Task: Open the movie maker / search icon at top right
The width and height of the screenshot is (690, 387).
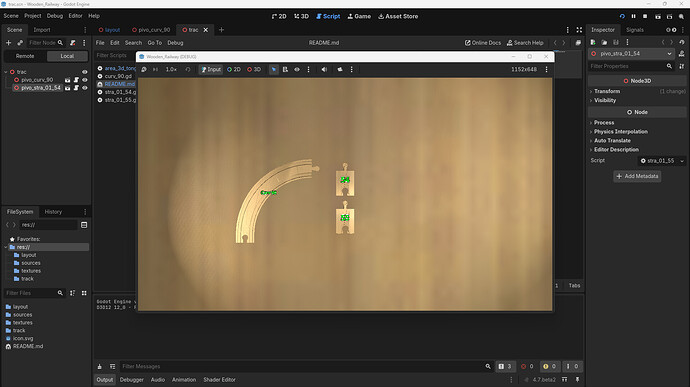Action: click(681, 16)
